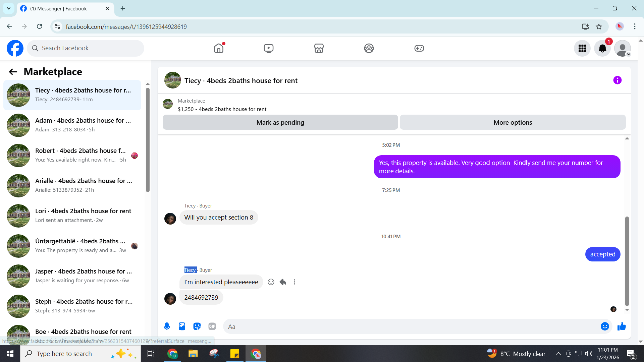
Task: Open the GIF picker
Action: pos(212,326)
